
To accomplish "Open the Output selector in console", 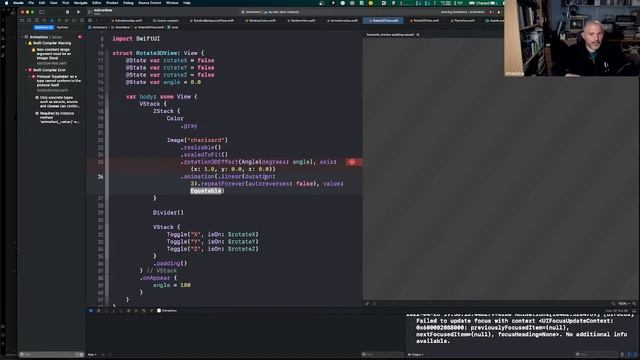I will point(416,355).
